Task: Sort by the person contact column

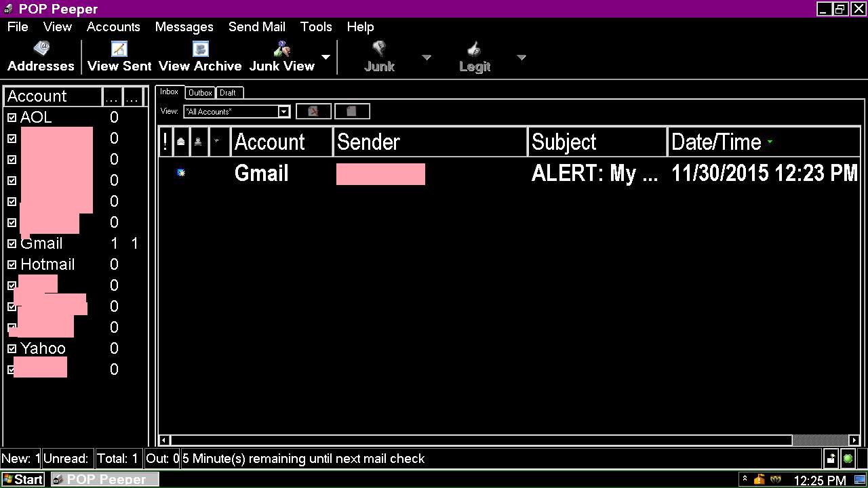Action: click(198, 142)
